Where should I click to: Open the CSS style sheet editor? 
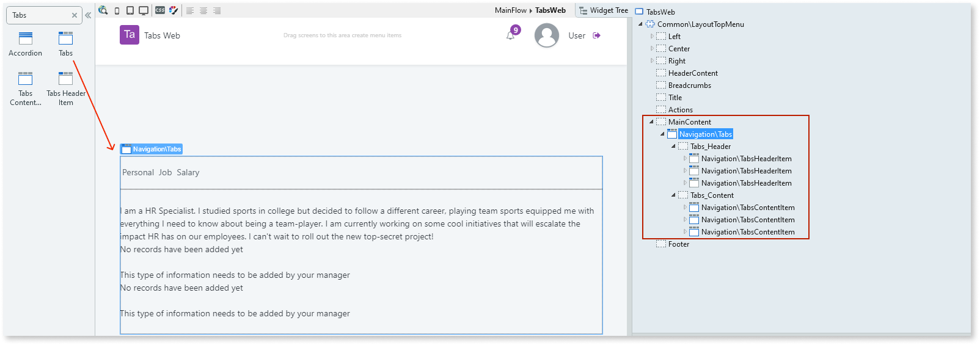(x=160, y=10)
